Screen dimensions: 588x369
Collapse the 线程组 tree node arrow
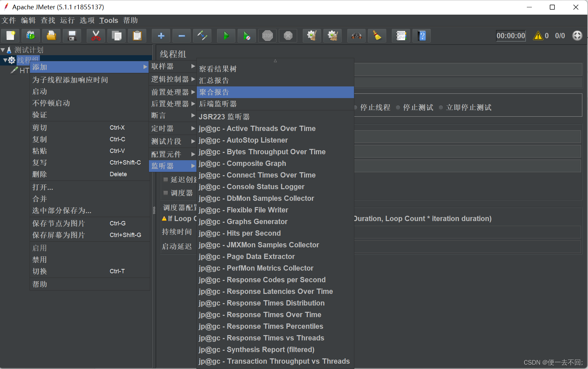click(x=5, y=60)
